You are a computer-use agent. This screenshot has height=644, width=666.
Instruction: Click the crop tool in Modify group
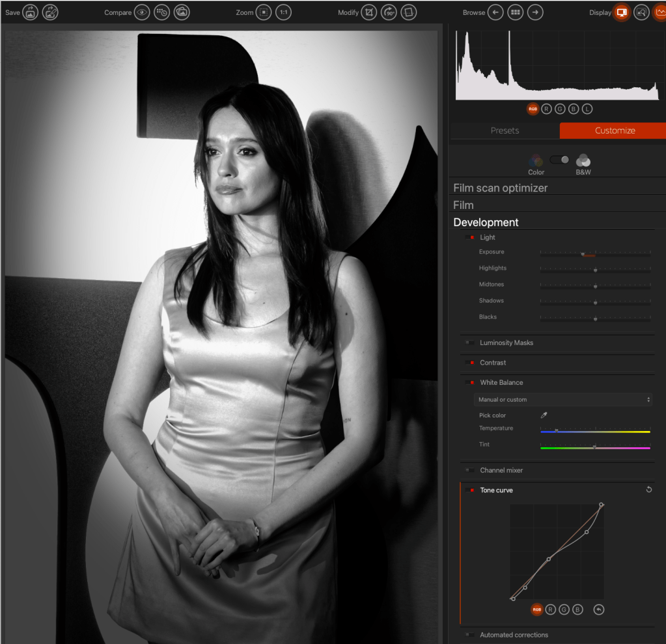click(x=369, y=12)
